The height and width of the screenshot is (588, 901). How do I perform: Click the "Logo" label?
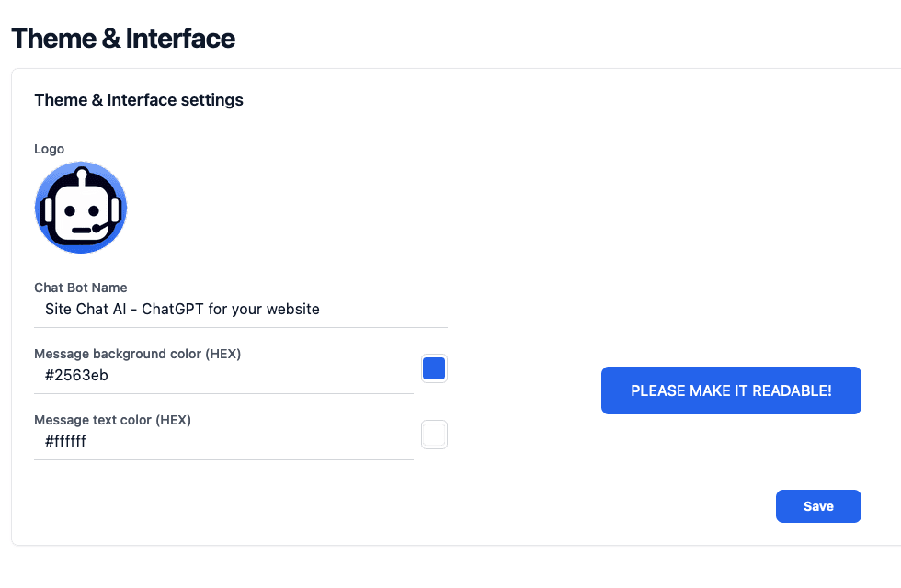[x=49, y=148]
